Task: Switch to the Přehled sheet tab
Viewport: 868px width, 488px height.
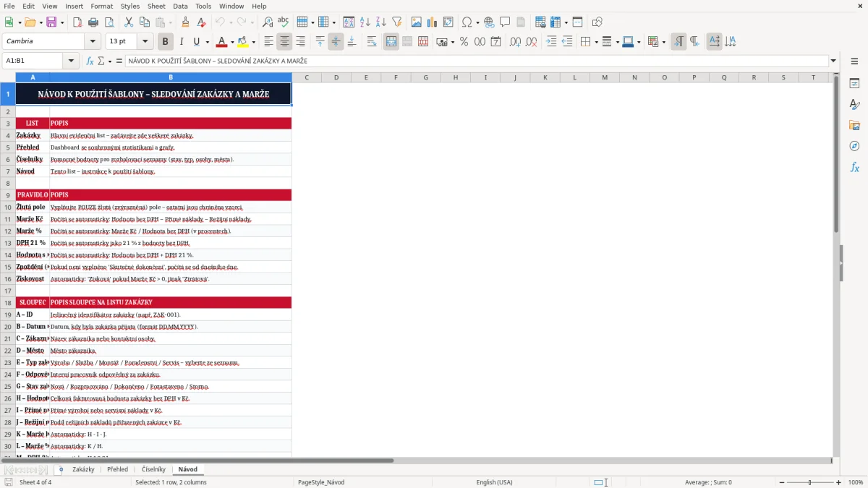Action: [117, 470]
